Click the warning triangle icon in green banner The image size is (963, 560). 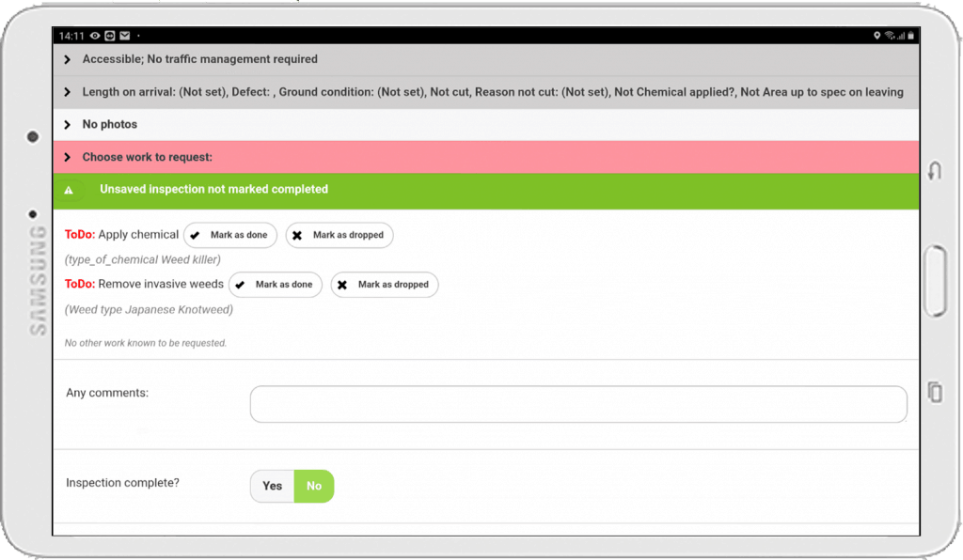(69, 190)
